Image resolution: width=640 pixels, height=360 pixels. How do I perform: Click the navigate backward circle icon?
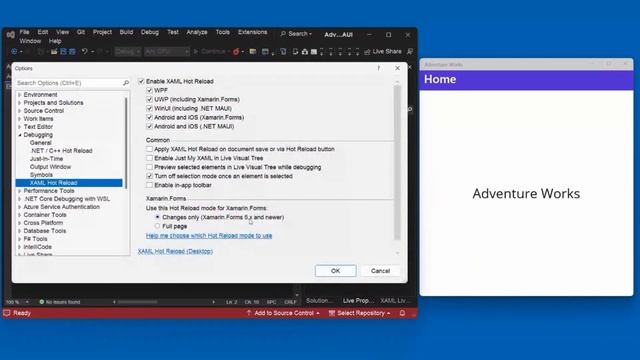(x=14, y=52)
